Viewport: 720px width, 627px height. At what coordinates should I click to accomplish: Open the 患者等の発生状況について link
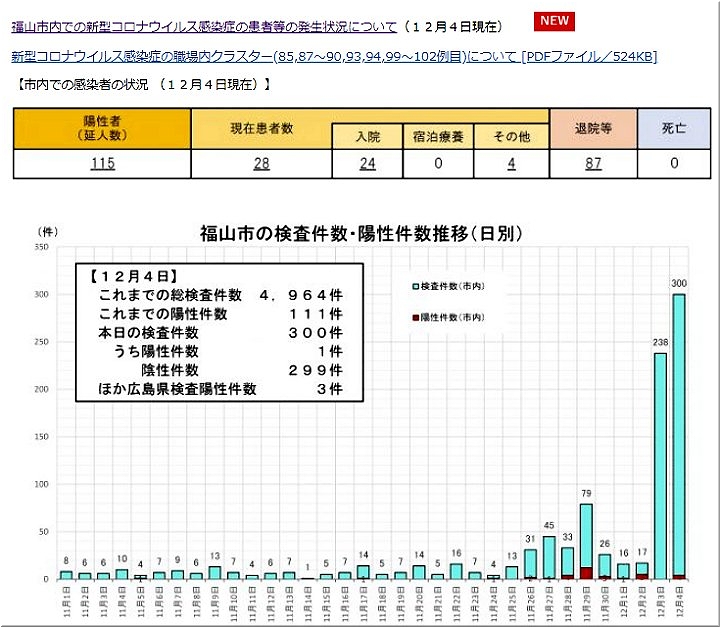[204, 26]
